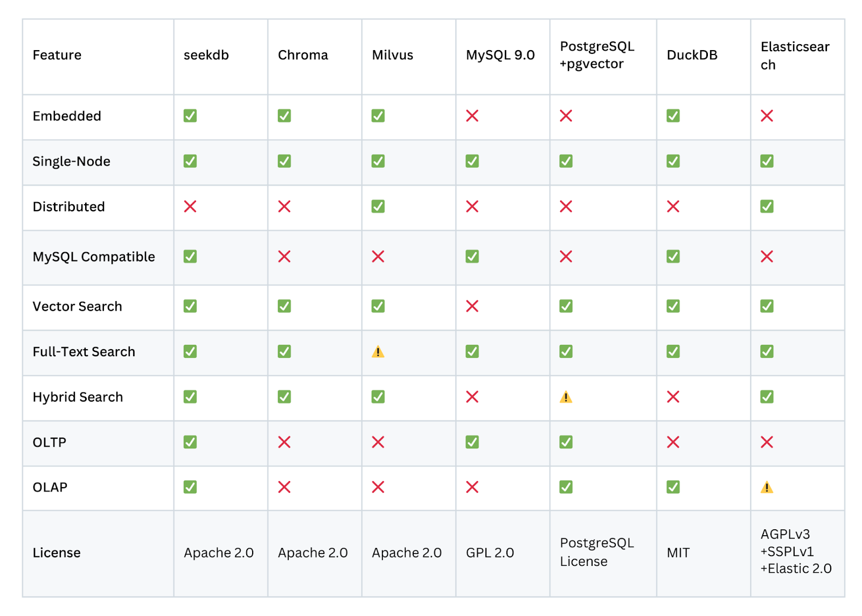
Task: Click the green checkmark for DuckDB OLAP
Action: click(673, 487)
